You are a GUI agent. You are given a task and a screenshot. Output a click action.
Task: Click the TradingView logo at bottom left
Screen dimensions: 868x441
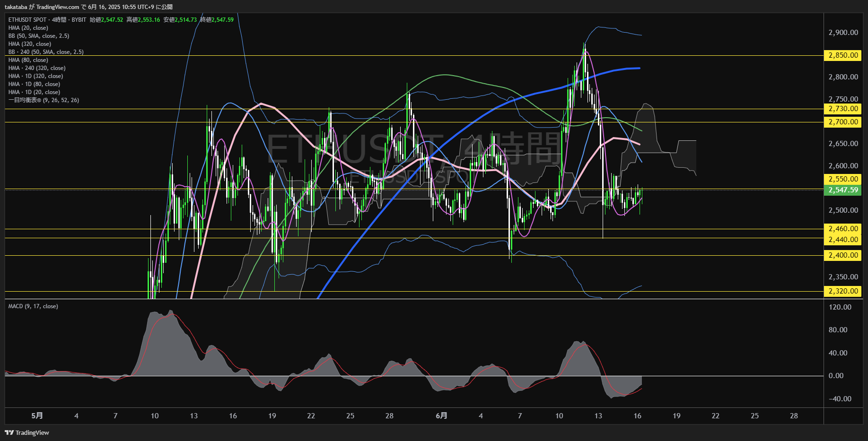(27, 432)
